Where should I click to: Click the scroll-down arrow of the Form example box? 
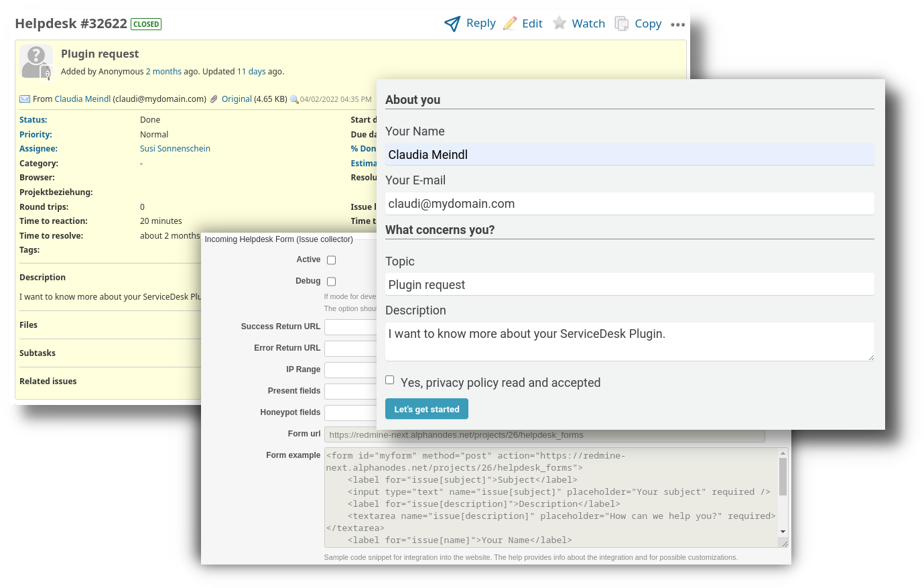783,530
